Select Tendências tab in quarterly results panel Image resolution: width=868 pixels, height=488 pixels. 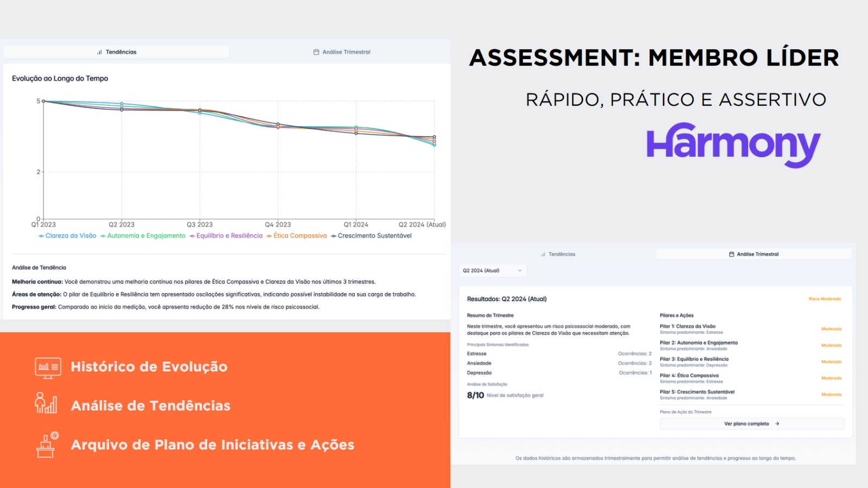coord(558,254)
